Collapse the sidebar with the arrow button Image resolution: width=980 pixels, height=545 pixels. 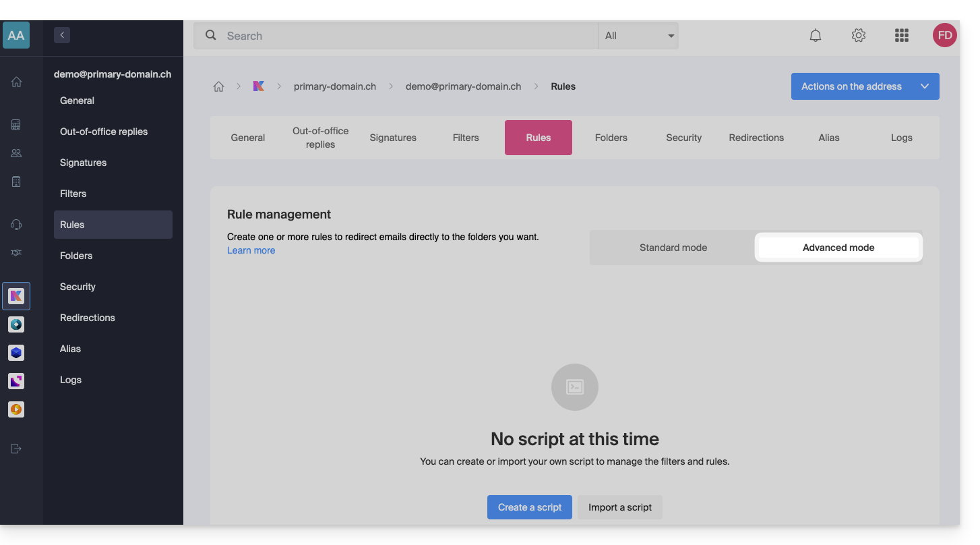[62, 35]
